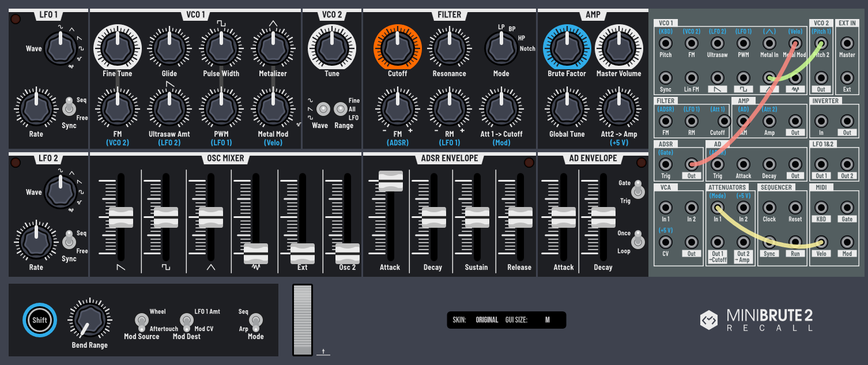Toggle the LFO 2 Sync Seq/Free switch
The height and width of the screenshot is (365, 868).
point(69,240)
